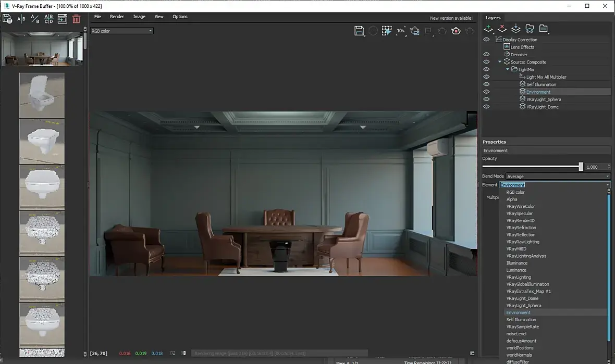Hide the Denoiser layer via eye icon
The width and height of the screenshot is (615, 364).
486,54
